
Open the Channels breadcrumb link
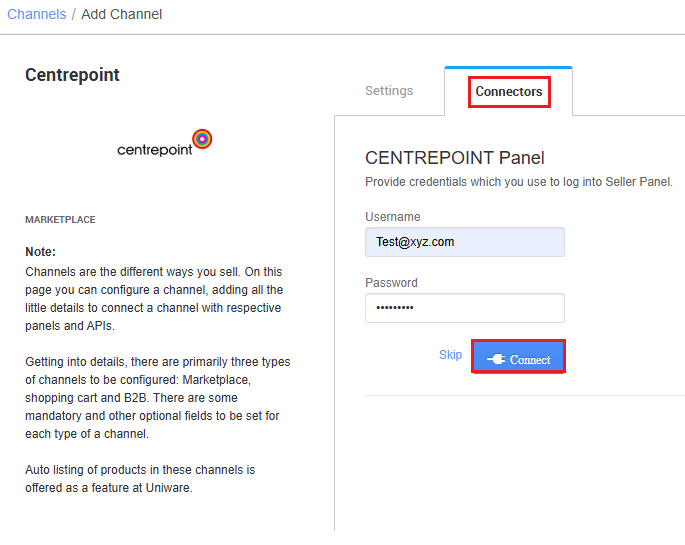pos(37,14)
